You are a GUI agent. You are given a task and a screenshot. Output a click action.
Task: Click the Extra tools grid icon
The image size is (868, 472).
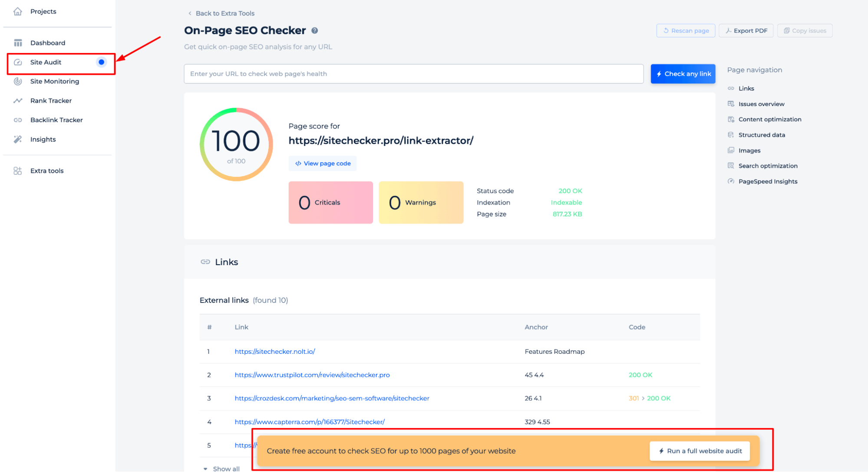[x=18, y=171]
